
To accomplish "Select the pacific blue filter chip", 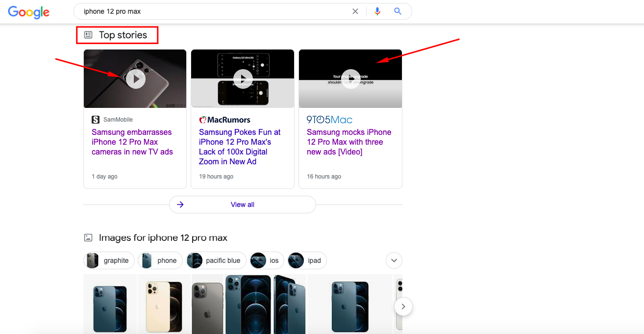I will coord(216,260).
